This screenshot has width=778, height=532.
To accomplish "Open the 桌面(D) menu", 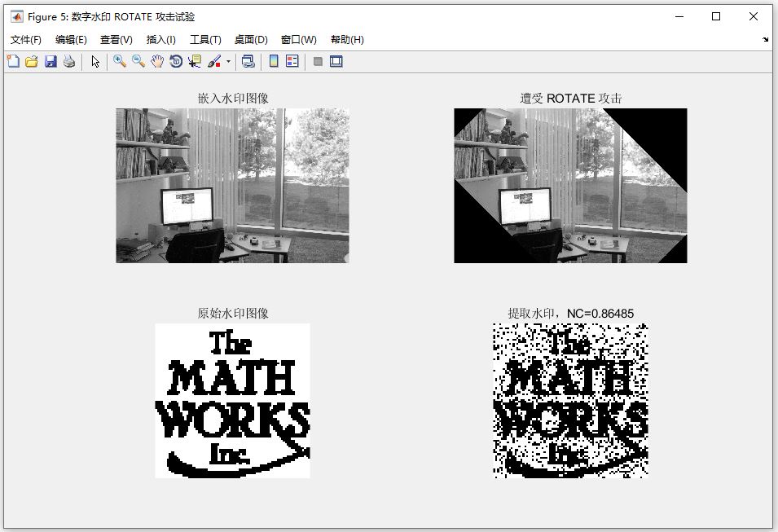I will coord(251,40).
